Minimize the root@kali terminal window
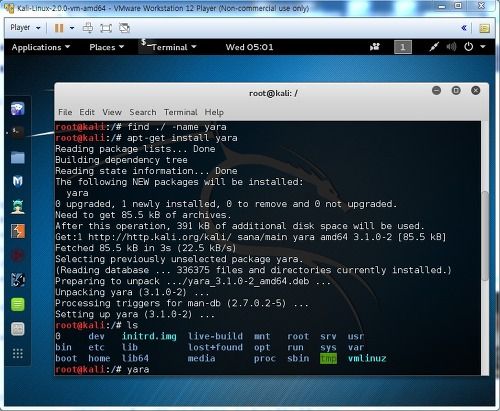The height and width of the screenshot is (411, 500). 436,90
